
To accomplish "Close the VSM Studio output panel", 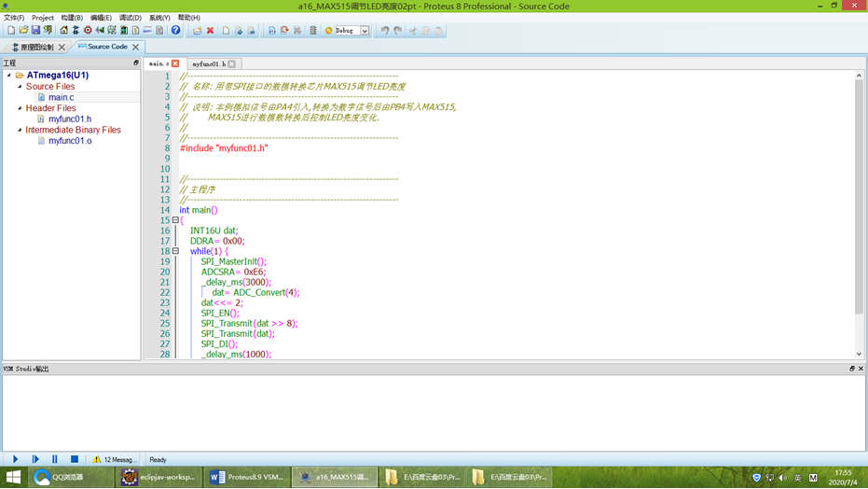I will [x=861, y=369].
